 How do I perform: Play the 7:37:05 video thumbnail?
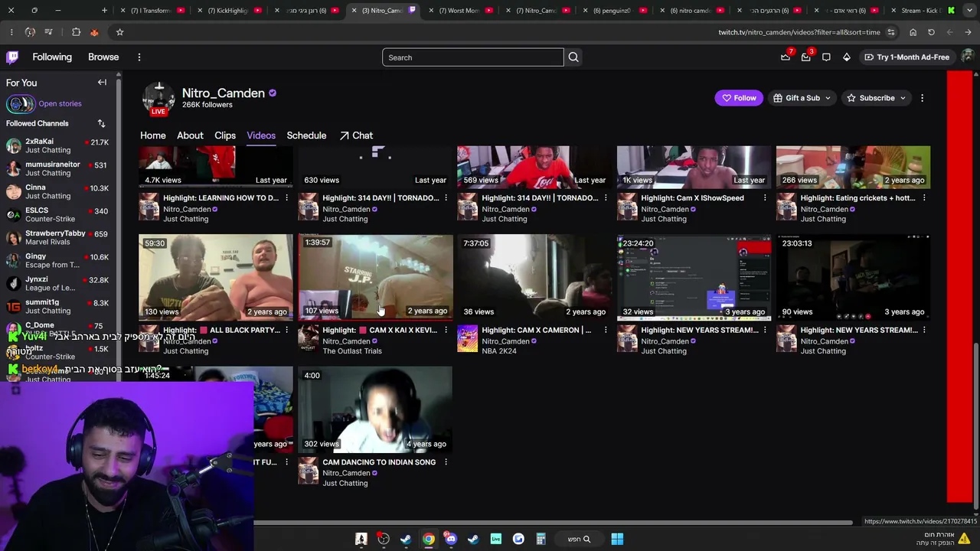534,277
